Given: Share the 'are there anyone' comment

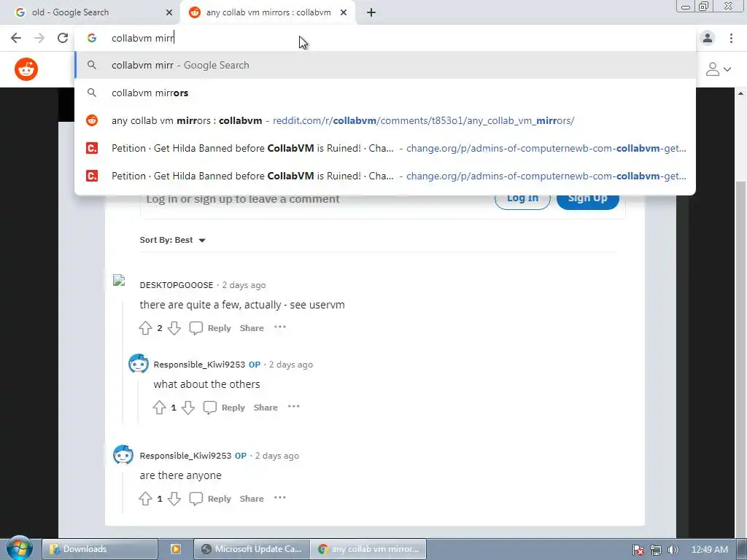Looking at the screenshot, I should [252, 499].
